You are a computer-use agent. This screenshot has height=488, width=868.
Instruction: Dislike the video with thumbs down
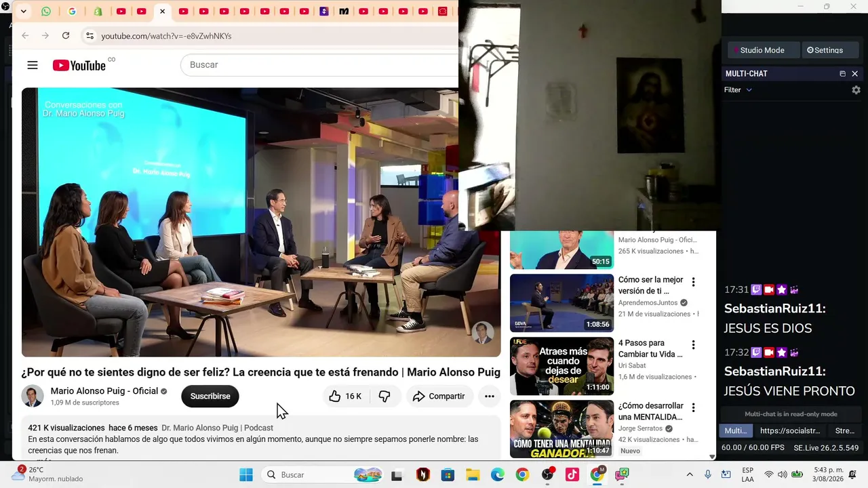coord(384,396)
